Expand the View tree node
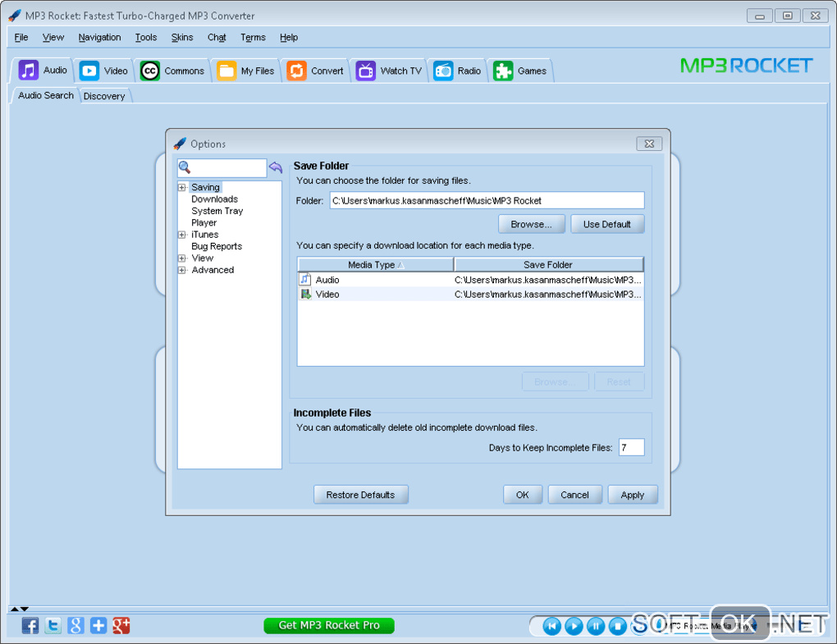Viewport: 837px width, 644px height. click(x=182, y=258)
